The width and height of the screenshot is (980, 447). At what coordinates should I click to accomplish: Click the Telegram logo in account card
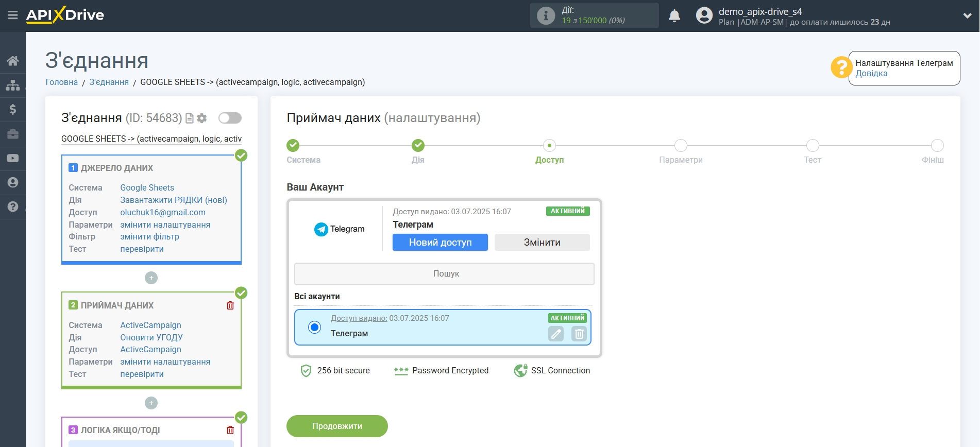click(339, 229)
